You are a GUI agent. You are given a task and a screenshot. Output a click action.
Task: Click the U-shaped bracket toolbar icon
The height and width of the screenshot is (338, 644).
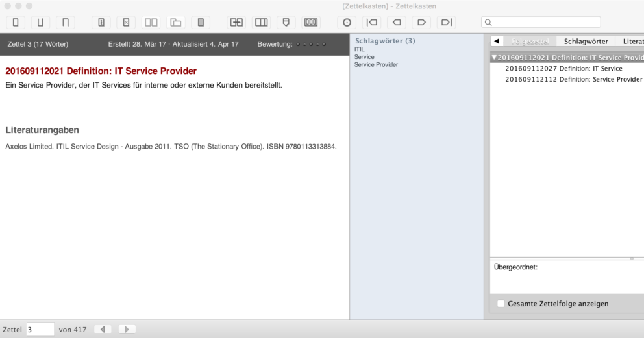click(x=40, y=22)
